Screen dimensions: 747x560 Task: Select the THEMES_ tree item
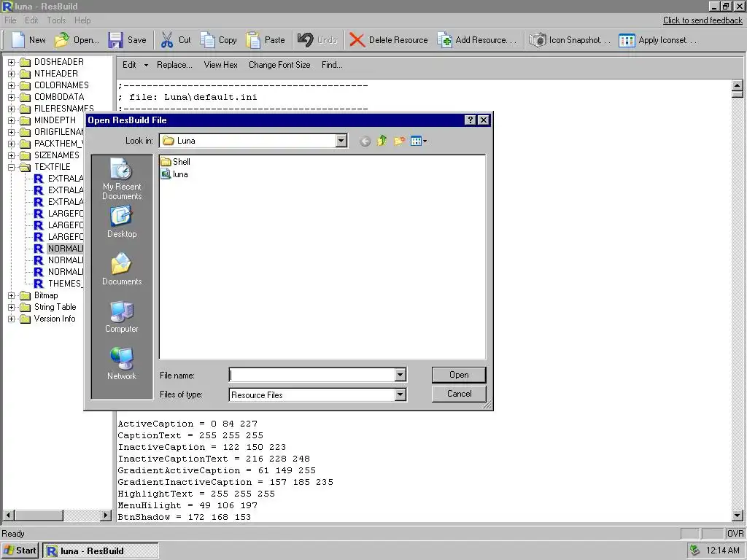64,284
